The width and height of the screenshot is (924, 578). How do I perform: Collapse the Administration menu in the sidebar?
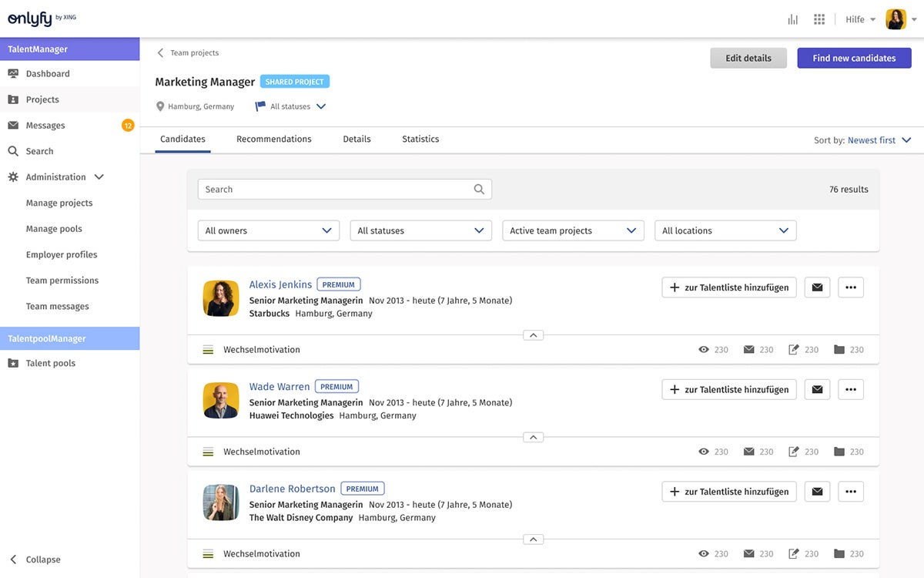coord(99,176)
